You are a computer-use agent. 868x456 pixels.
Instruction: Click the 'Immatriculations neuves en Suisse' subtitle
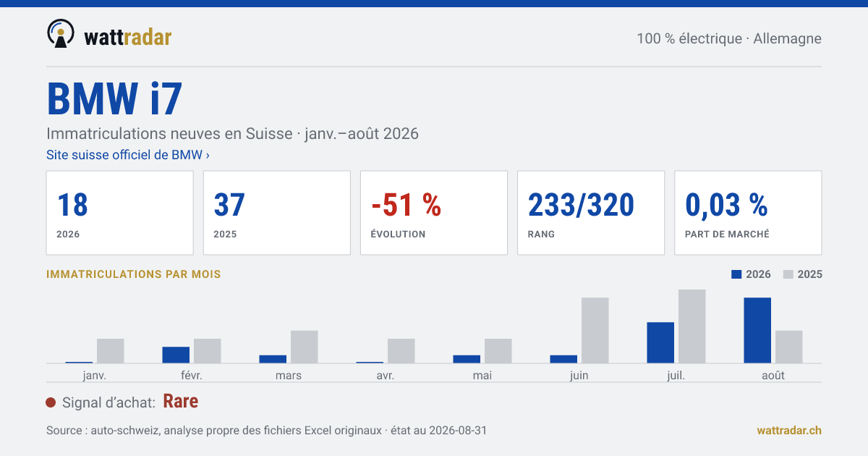[x=232, y=134]
